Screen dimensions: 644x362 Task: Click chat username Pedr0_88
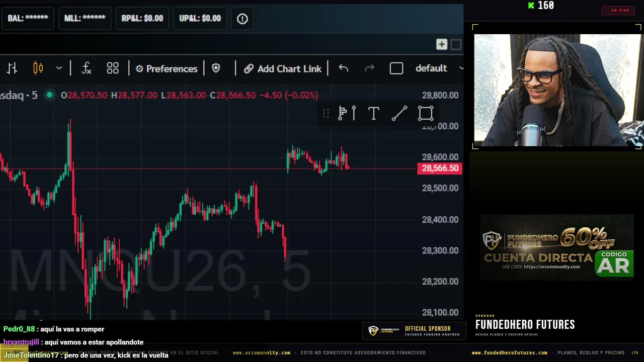click(x=19, y=329)
